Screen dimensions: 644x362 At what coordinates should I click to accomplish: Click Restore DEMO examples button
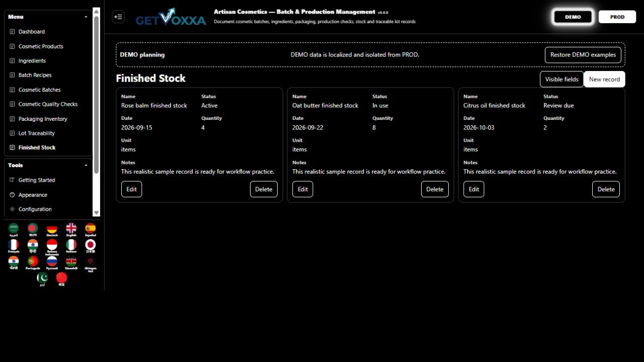pyautogui.click(x=583, y=55)
